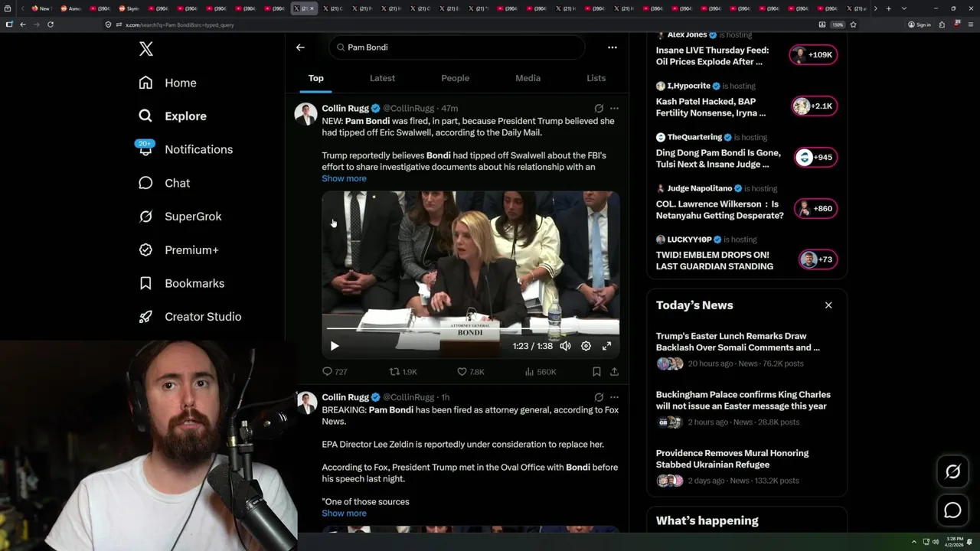Seek in the video progress bar
The image size is (980, 551).
[x=470, y=329]
